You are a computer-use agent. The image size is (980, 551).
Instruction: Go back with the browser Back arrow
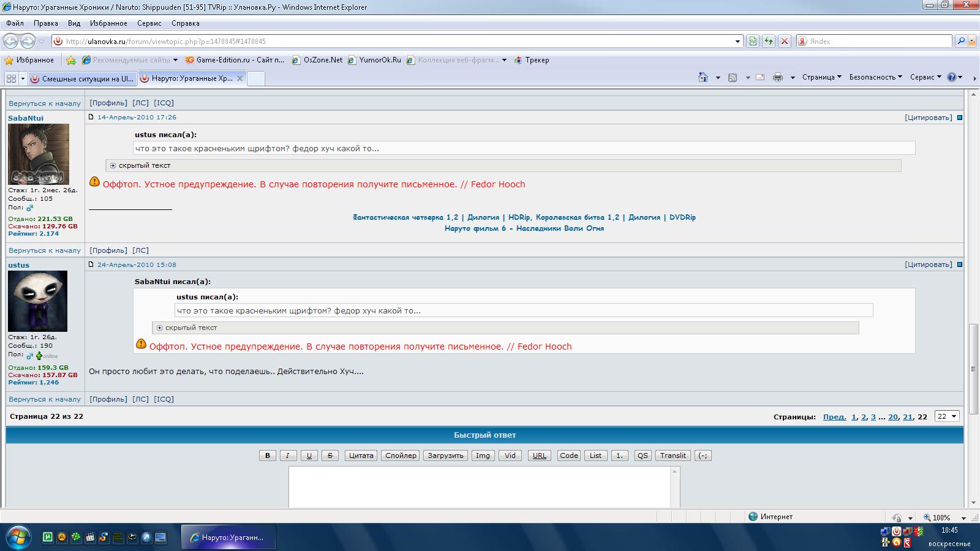tap(10, 41)
